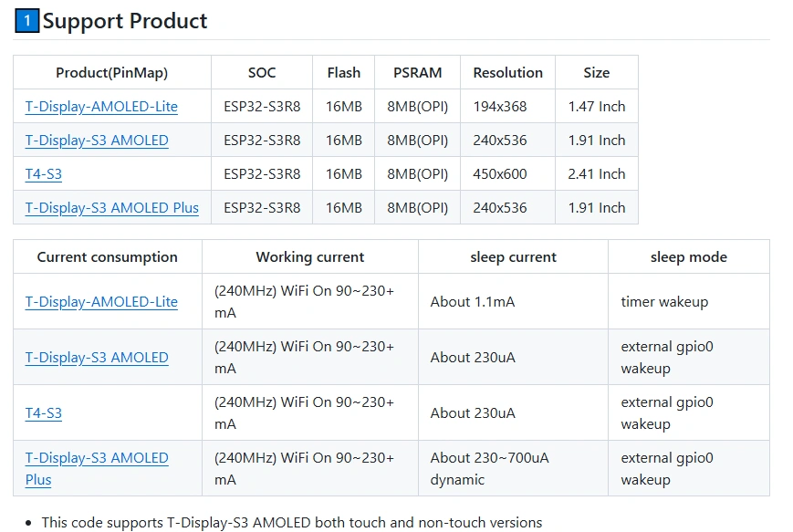Click the blue number 1 keycap icon
The image size is (793, 532).
point(27,21)
